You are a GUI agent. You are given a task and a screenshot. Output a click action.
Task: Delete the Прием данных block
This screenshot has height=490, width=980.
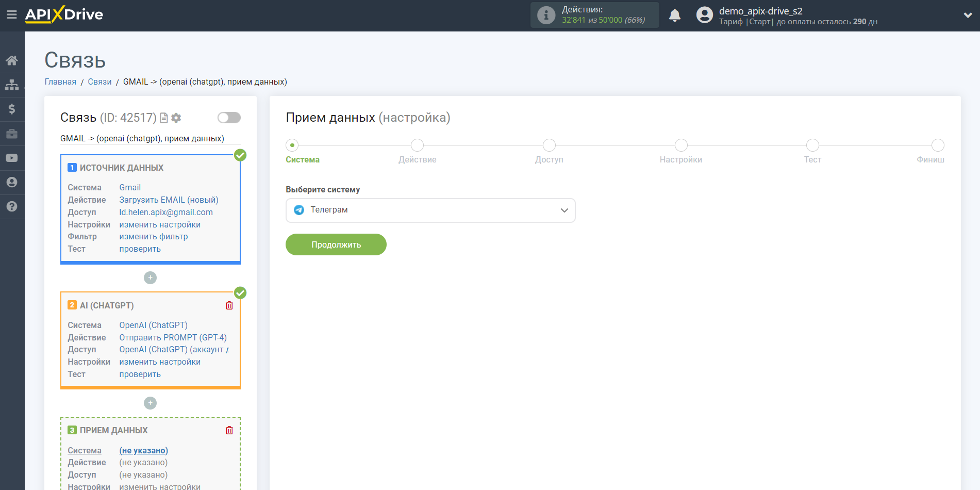229,430
